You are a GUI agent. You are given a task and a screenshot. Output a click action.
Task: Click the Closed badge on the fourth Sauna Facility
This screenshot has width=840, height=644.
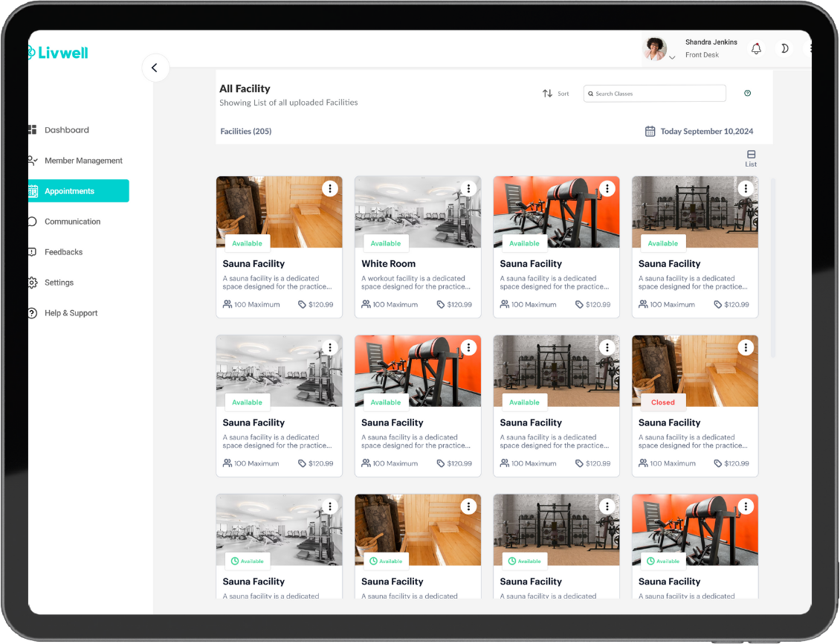[662, 402]
